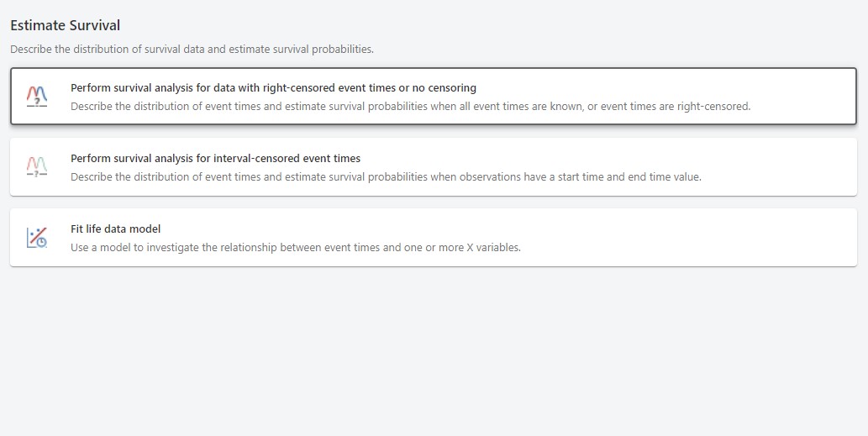This screenshot has width=868, height=436.
Task: Click description mentioning start time and end time value
Action: point(386,177)
